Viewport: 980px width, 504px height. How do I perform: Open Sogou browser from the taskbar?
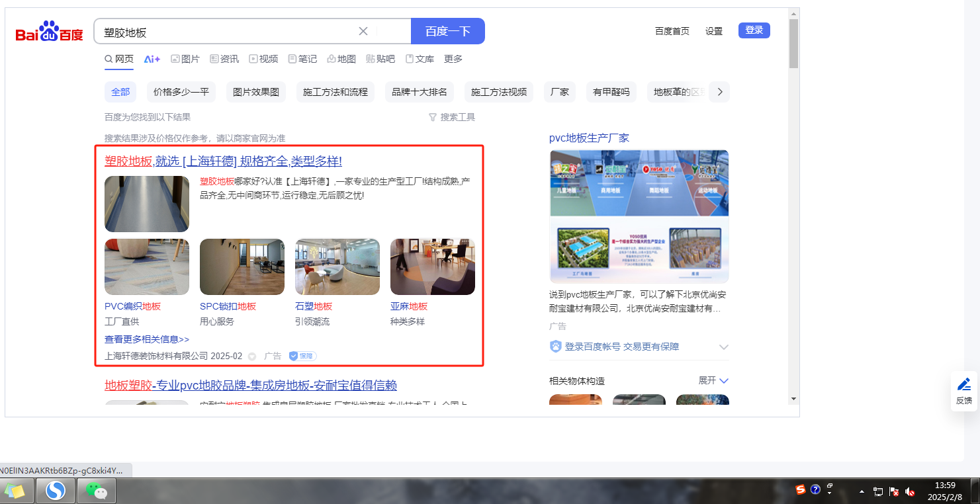(x=56, y=491)
